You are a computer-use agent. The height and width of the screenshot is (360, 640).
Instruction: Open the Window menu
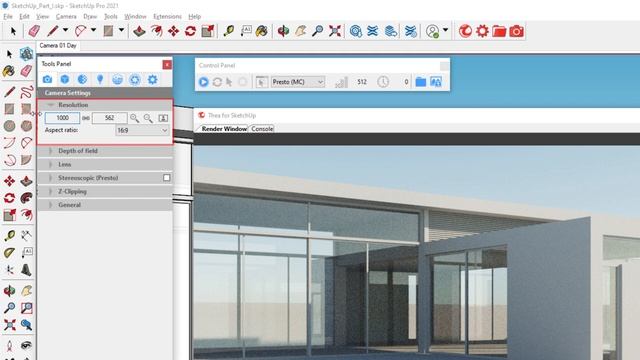pyautogui.click(x=135, y=16)
